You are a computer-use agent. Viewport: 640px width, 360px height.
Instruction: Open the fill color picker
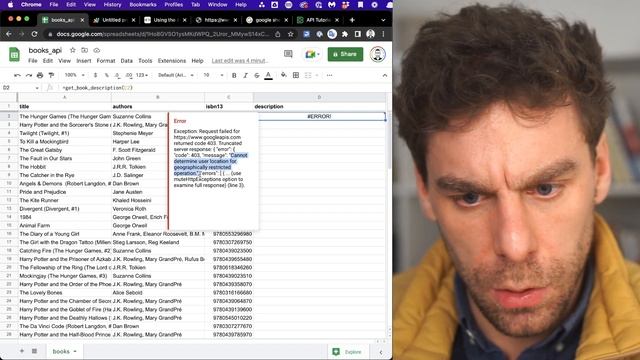pos(284,75)
